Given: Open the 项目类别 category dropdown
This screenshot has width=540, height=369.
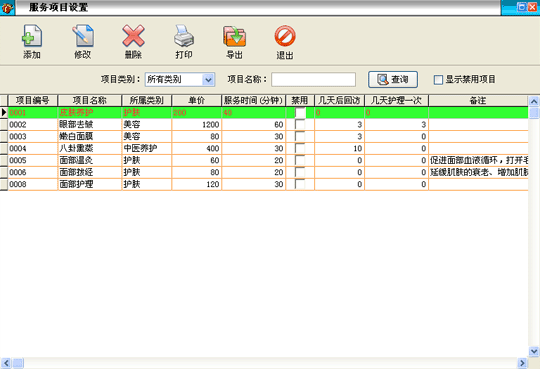Looking at the screenshot, I should coord(208,80).
